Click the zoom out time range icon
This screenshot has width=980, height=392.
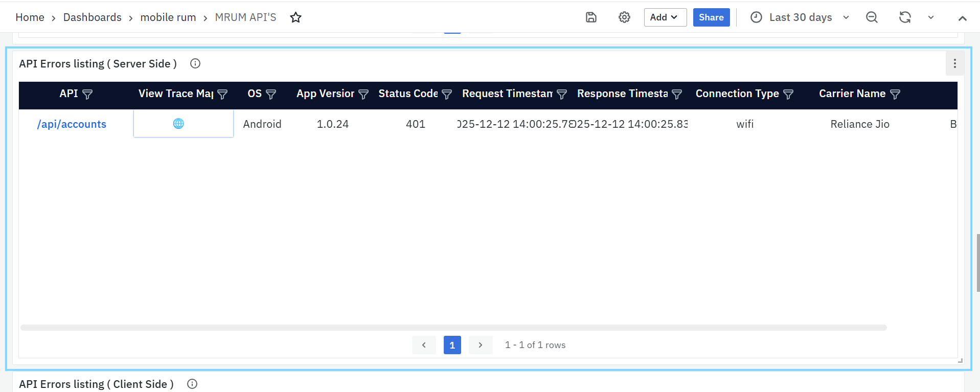[x=872, y=17]
